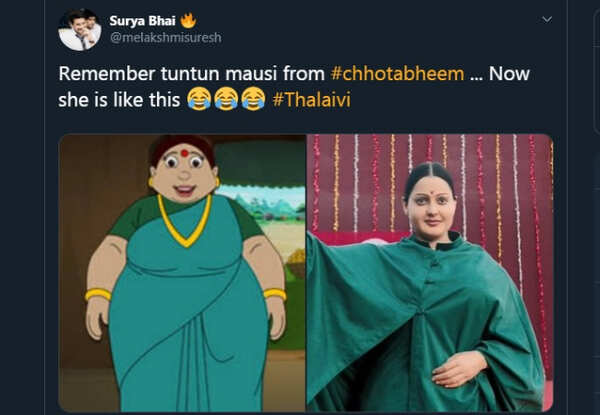Click the red bindi on the cartoon character
The height and width of the screenshot is (415, 600).
[x=184, y=153]
